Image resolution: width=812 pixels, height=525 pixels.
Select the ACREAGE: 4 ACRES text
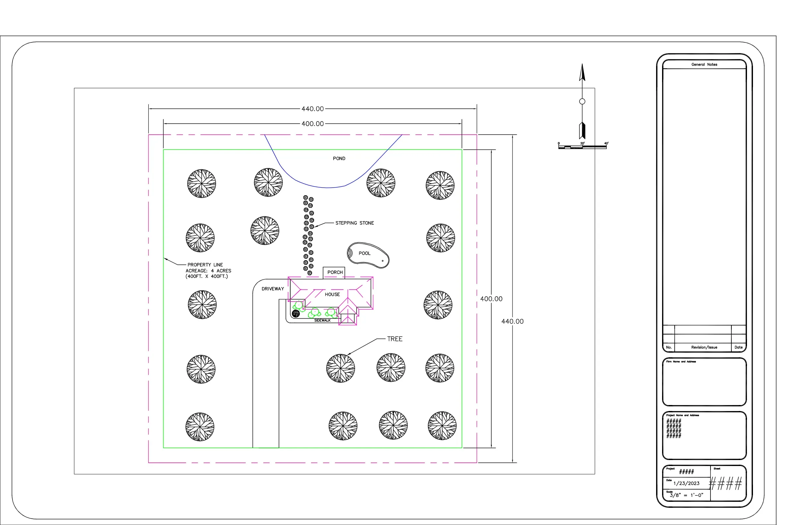208,271
